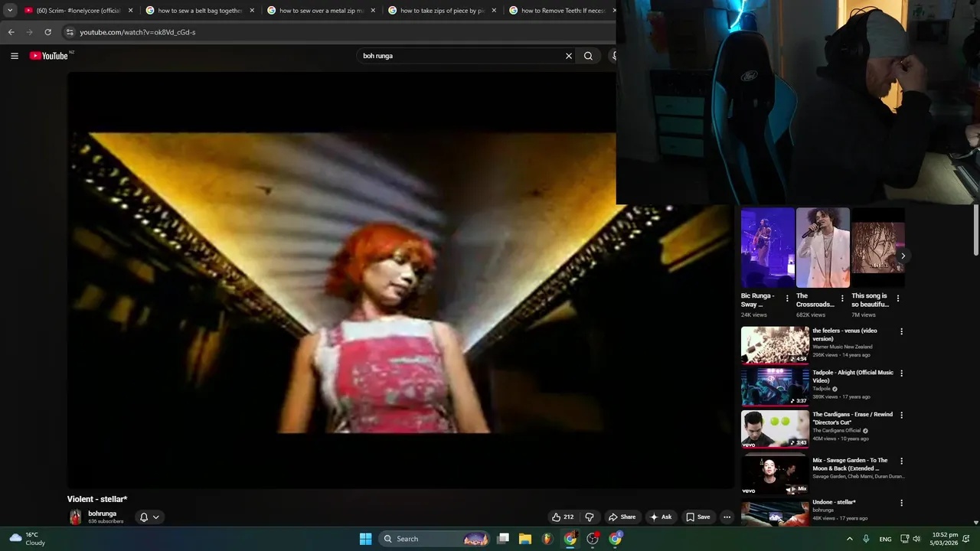The width and height of the screenshot is (980, 551).
Task: Open options menu for 'Mix - Savage Garden'
Action: pos(901,461)
